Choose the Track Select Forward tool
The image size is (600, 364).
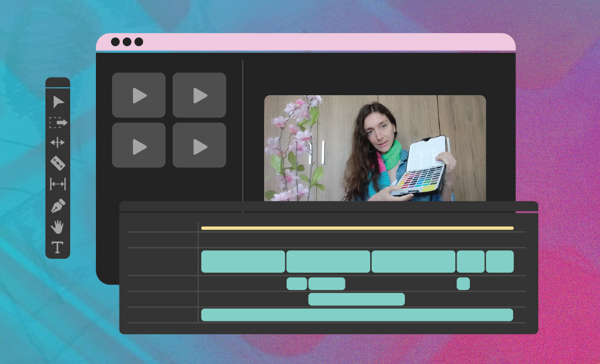tap(58, 122)
